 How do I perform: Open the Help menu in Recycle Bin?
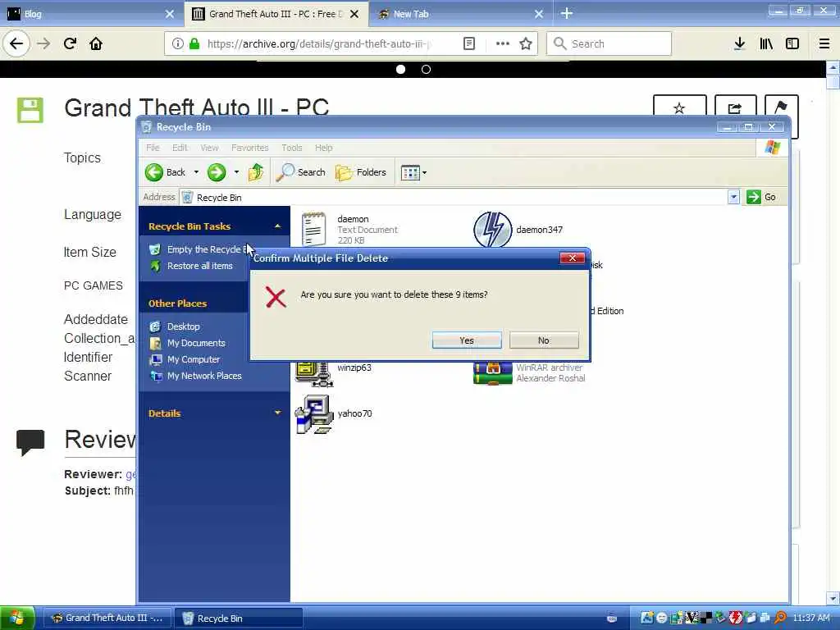323,148
